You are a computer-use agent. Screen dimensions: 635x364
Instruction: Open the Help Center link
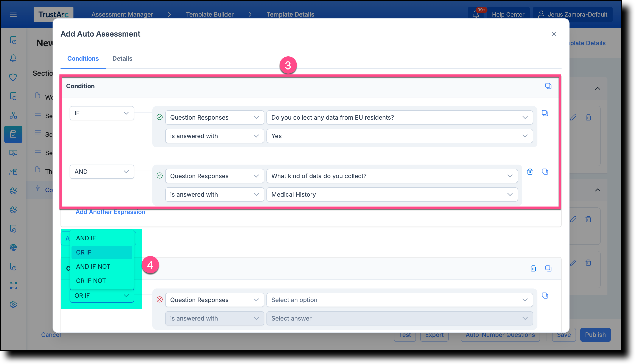pos(508,14)
